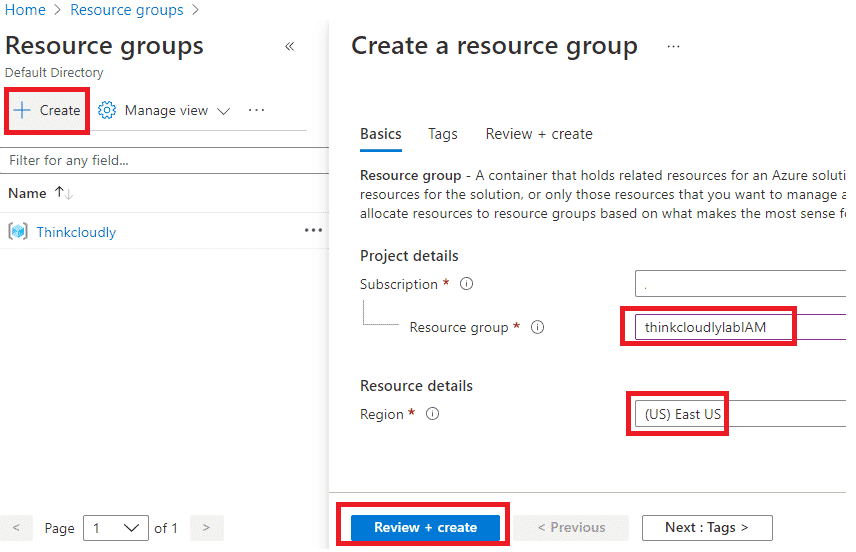Image resolution: width=856 pixels, height=552 pixels.
Task: Click the Next : Tags button
Action: pyautogui.click(x=707, y=527)
